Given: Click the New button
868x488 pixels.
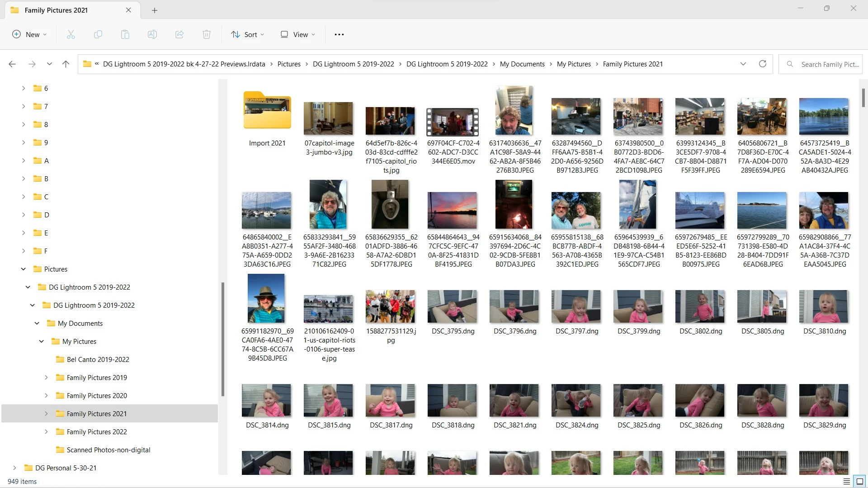Looking at the screenshot, I should pos(29,34).
